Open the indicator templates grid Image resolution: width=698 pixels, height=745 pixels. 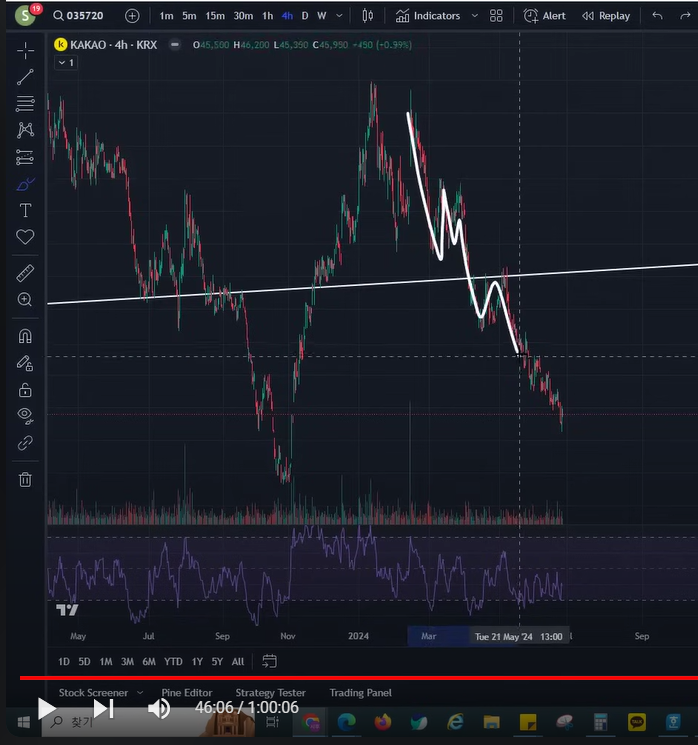(496, 16)
